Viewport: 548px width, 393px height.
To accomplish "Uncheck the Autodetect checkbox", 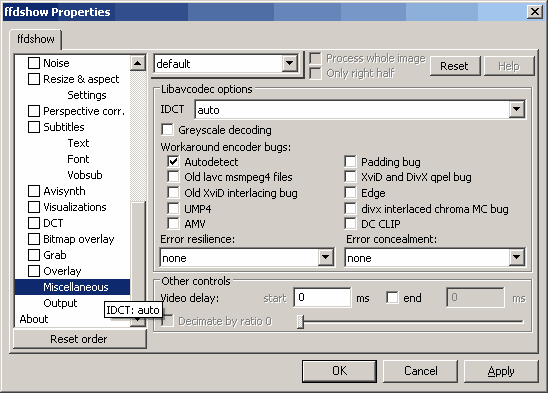I will [173, 162].
